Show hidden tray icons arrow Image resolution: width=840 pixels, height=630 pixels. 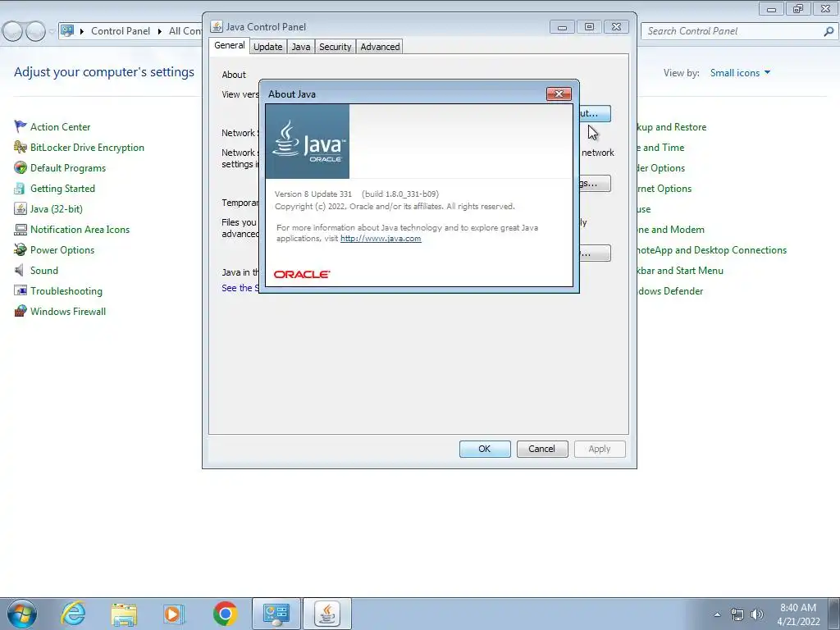click(x=717, y=614)
